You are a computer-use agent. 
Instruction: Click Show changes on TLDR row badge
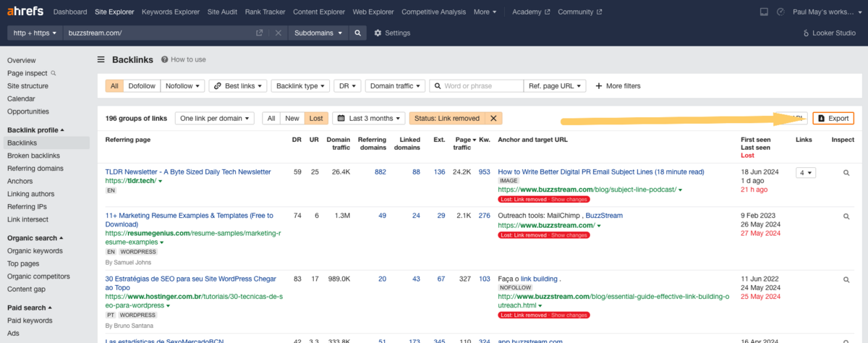(x=571, y=199)
